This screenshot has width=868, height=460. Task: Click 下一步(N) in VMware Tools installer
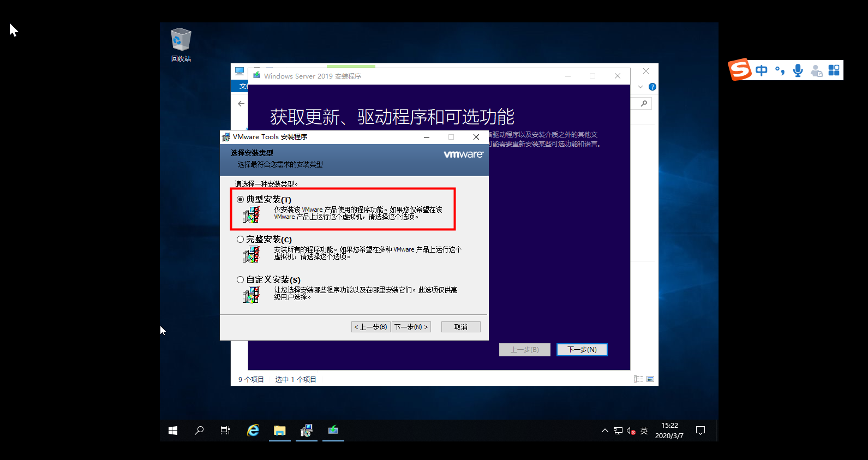(x=411, y=327)
